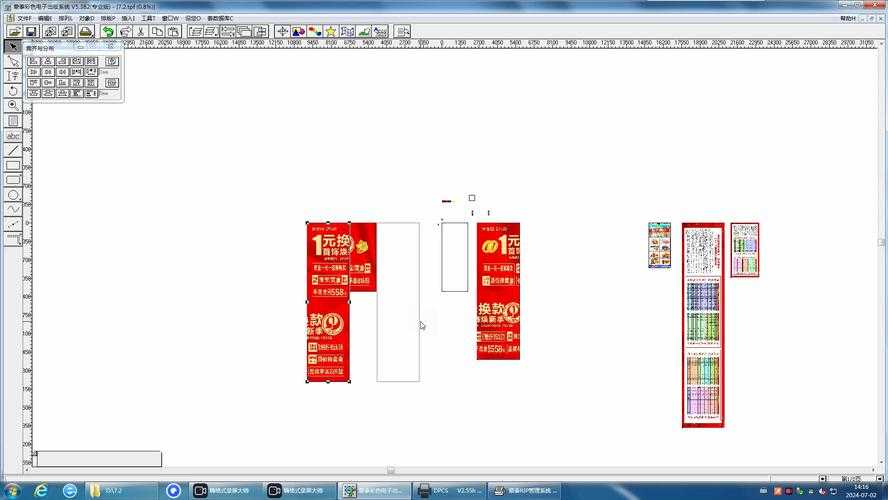Screen dimensions: 888x500
Task: Select the empty rectangle frame on canvas
Action: [x=397, y=300]
